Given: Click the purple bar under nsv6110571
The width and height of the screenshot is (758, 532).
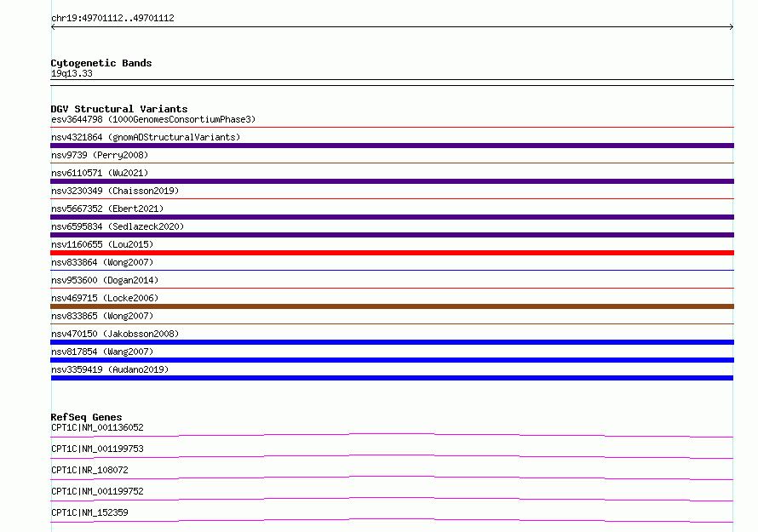Looking at the screenshot, I should point(392,181).
